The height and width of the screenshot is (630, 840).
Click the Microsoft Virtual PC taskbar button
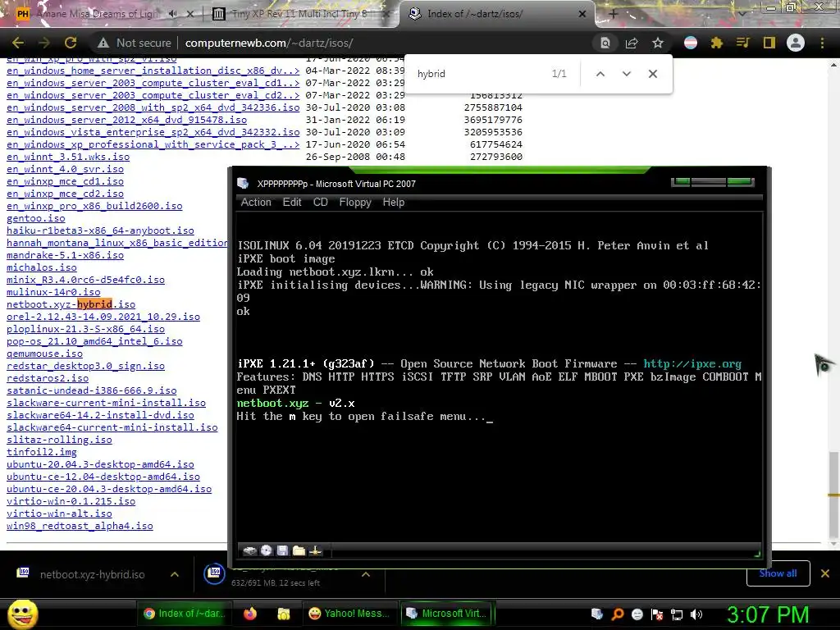point(447,614)
